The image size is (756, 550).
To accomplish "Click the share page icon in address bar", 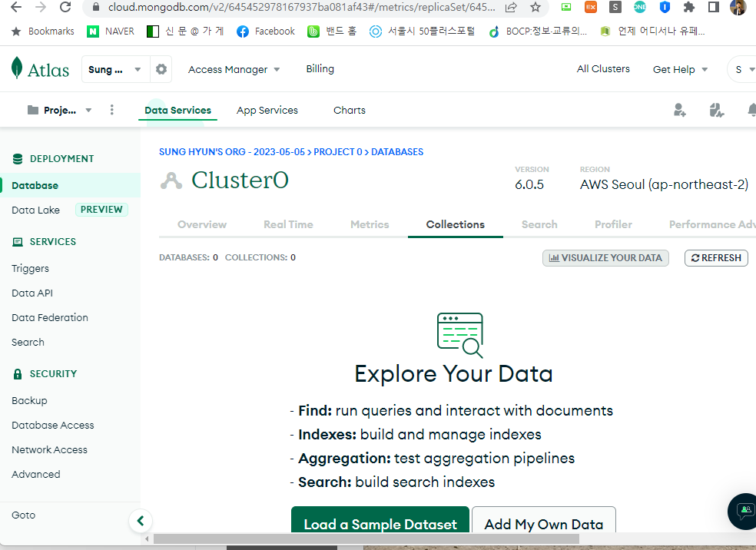I will click(511, 7).
